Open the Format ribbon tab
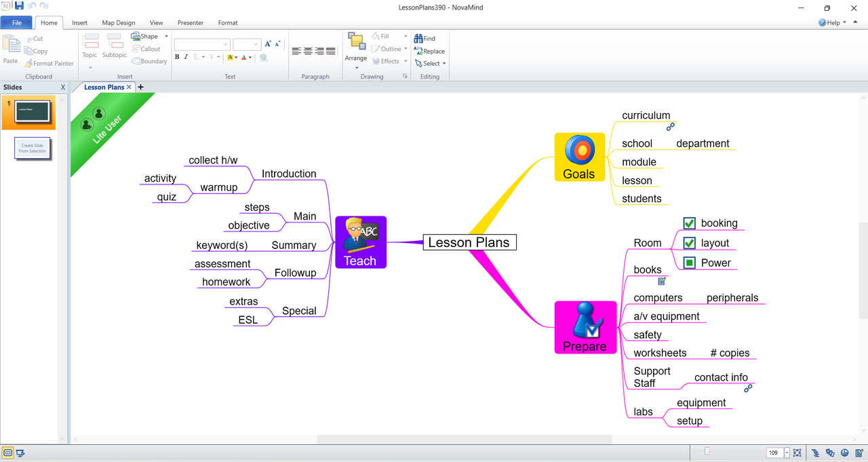 (228, 22)
